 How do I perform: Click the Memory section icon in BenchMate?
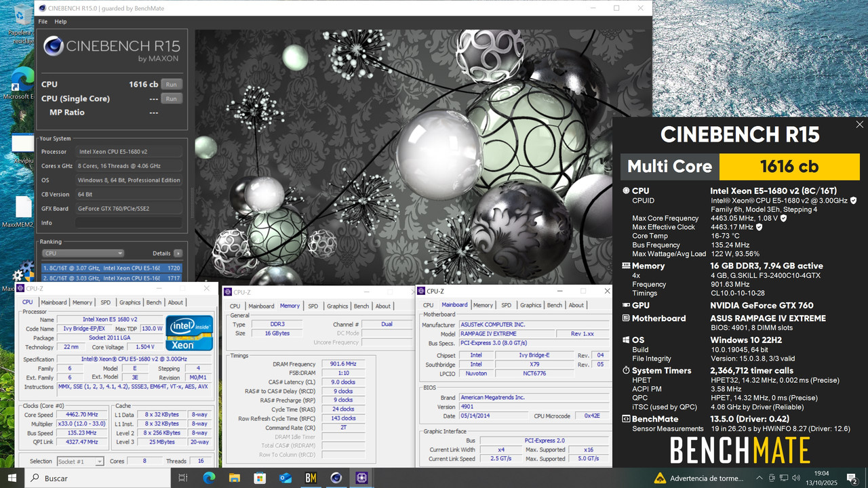pos(626,266)
